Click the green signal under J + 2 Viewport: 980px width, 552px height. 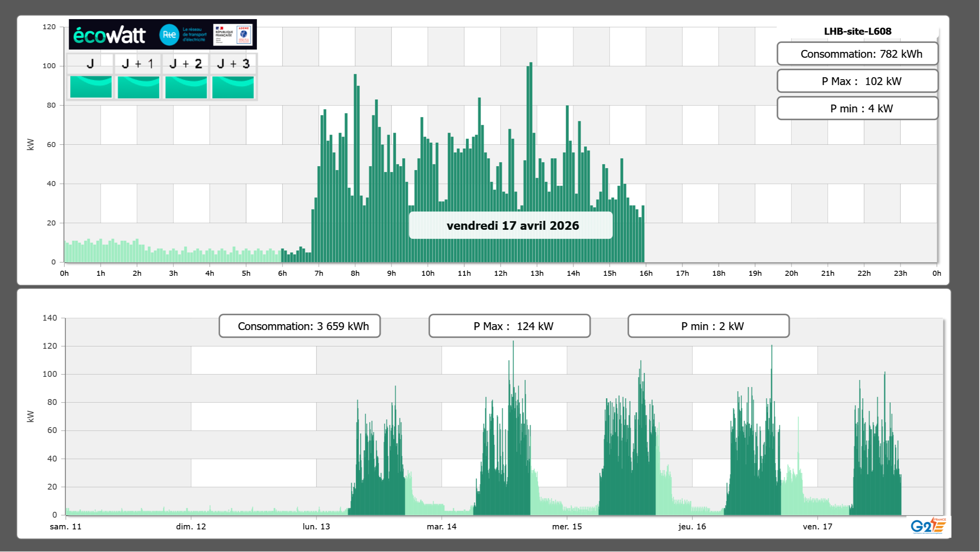coord(186,87)
